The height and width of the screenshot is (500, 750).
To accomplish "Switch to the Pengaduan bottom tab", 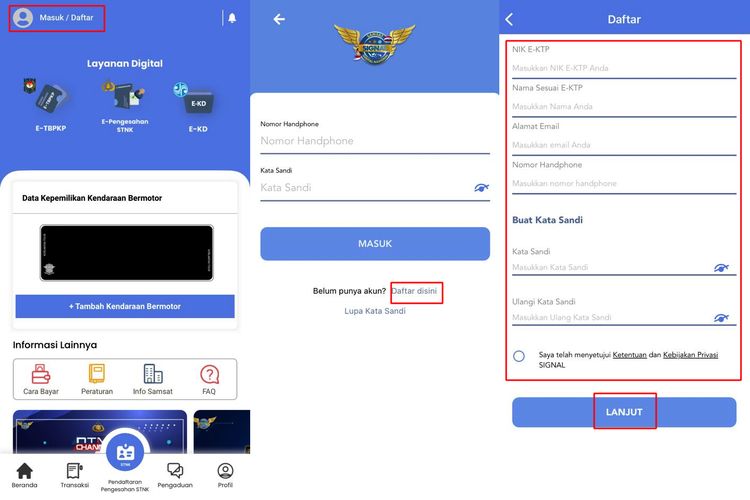I will 175,475.
